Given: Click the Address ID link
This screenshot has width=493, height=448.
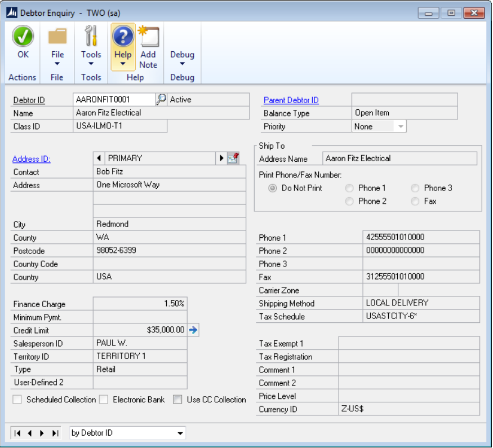Looking at the screenshot, I should (x=32, y=159).
